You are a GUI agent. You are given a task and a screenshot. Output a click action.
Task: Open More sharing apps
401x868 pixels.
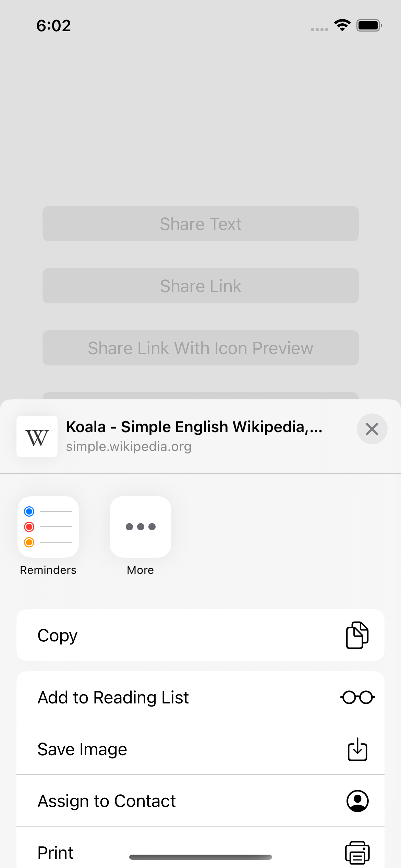point(140,527)
